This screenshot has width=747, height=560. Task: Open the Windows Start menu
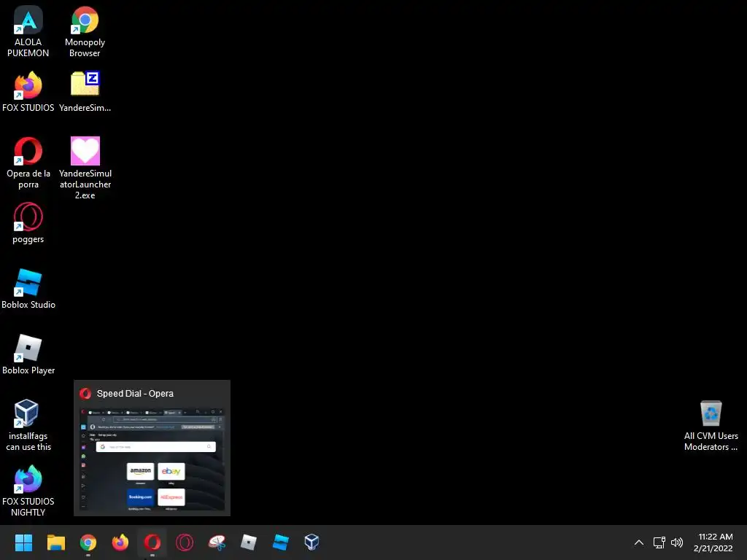click(23, 542)
